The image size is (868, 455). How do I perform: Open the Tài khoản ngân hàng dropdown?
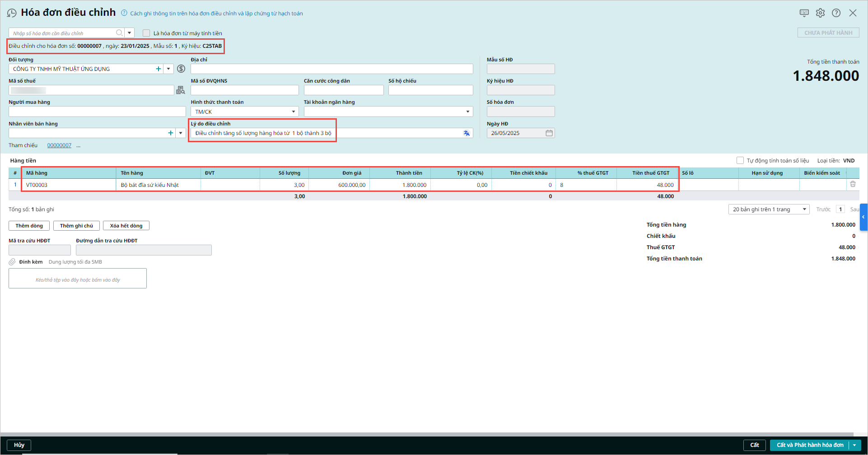click(467, 111)
